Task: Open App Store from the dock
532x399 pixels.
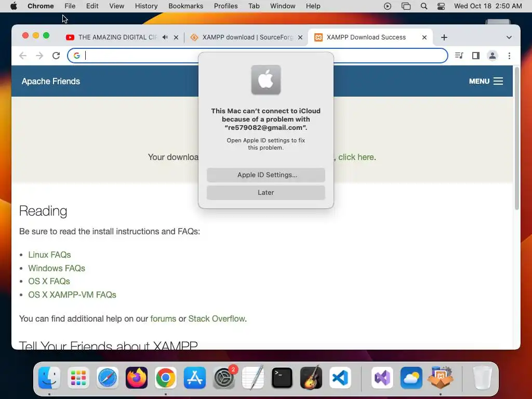Action: coord(195,378)
